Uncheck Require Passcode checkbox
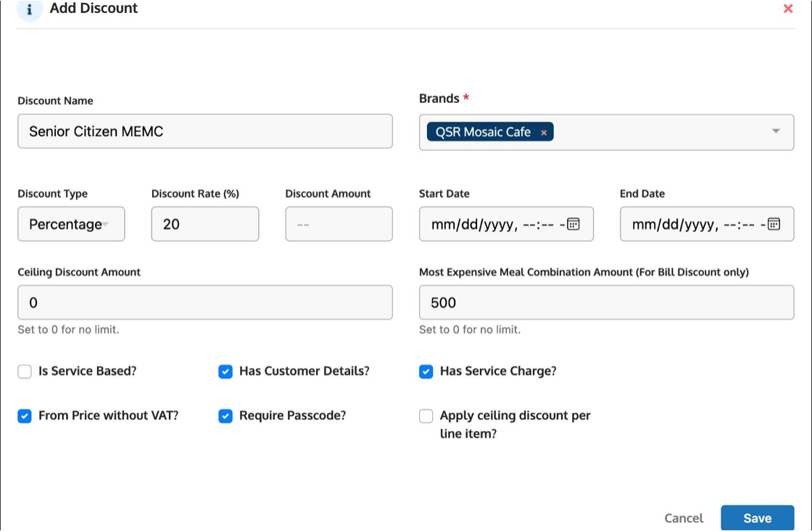812x531 pixels. tap(225, 416)
